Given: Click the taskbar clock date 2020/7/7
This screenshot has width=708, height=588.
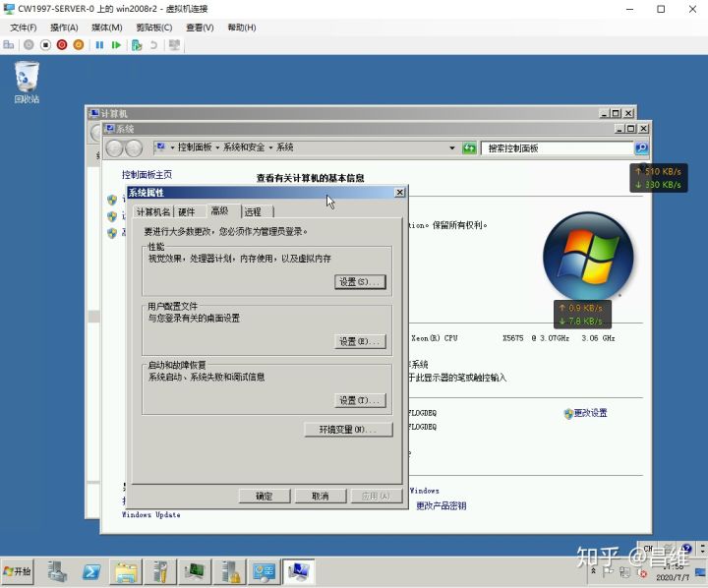Looking at the screenshot, I should 673,577.
